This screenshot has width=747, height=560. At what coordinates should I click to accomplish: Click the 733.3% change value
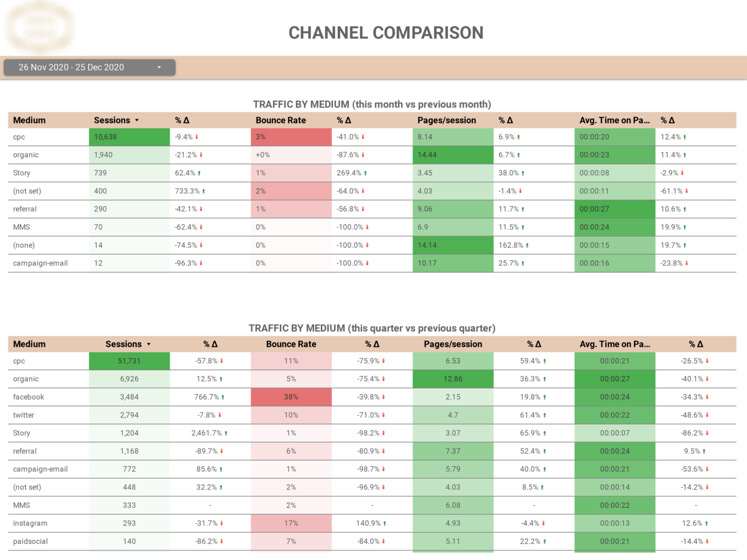(187, 191)
